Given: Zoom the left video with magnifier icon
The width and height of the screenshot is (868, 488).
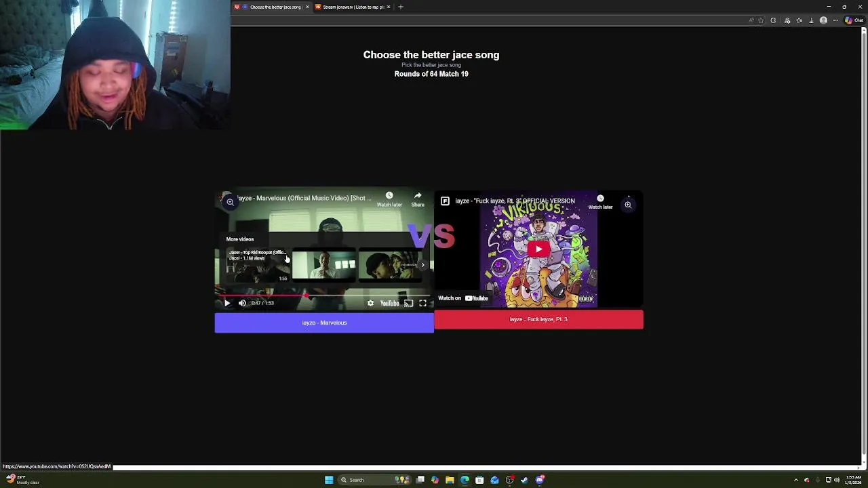Looking at the screenshot, I should coord(230,201).
